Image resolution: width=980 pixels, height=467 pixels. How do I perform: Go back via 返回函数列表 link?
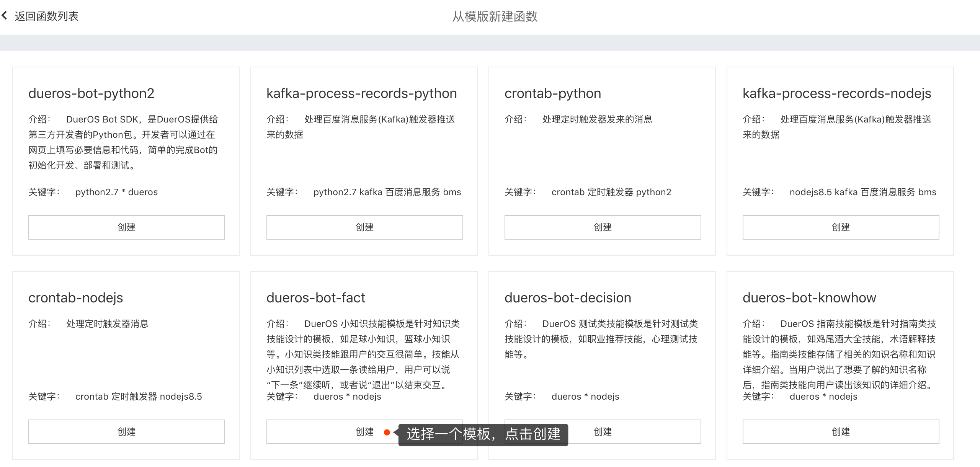(x=46, y=16)
